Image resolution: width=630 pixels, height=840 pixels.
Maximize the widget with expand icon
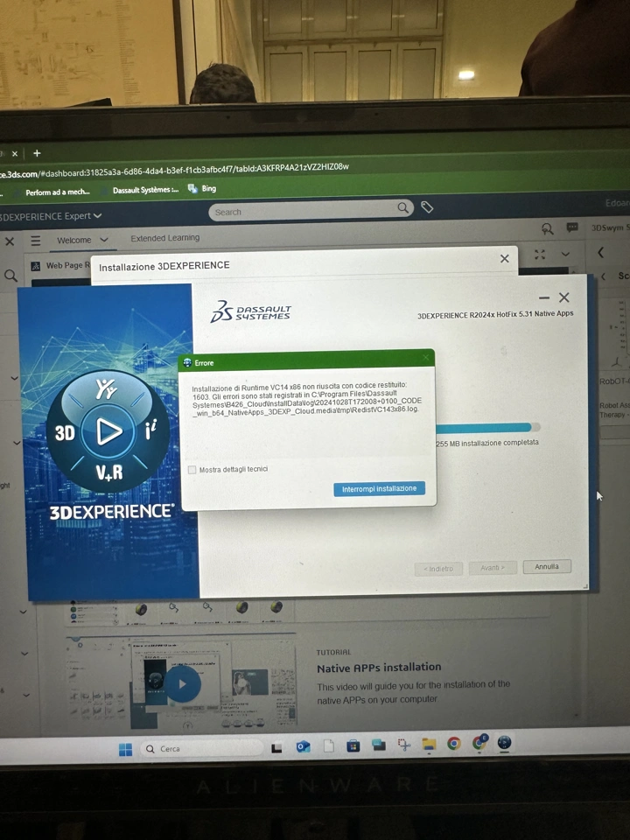[540, 255]
